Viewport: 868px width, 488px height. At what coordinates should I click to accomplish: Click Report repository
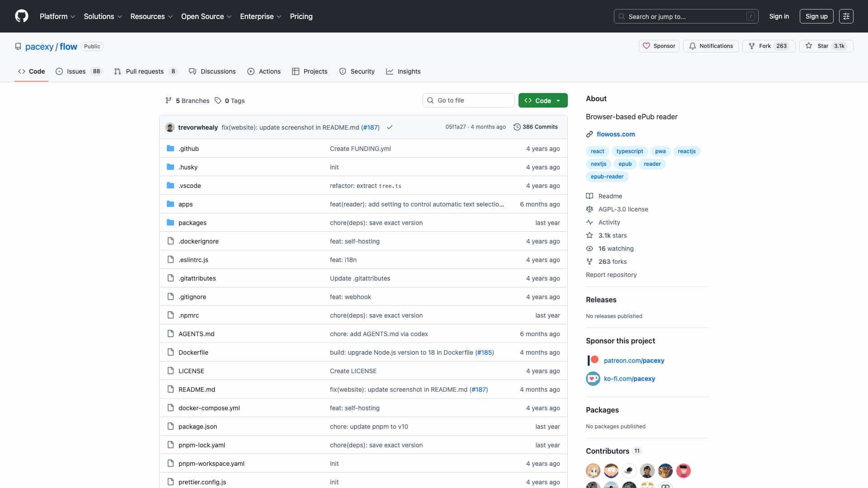(611, 275)
